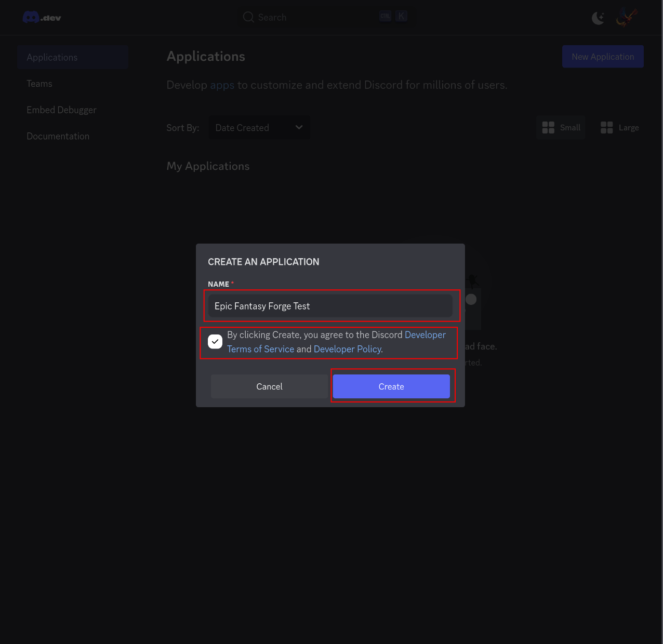Click Create to make the application
The width and height of the screenshot is (663, 644).
pyautogui.click(x=391, y=386)
